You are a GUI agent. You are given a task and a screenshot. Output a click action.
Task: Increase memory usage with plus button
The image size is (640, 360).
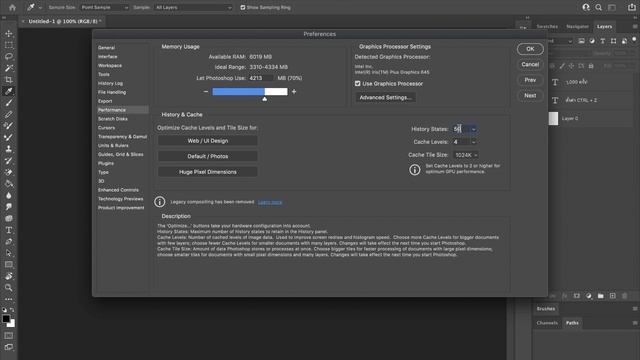tap(294, 92)
